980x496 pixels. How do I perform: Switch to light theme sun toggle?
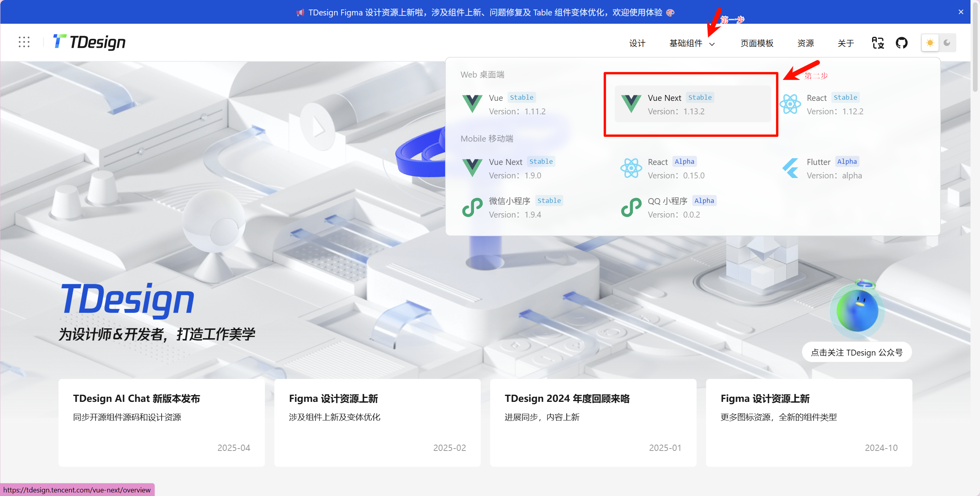[930, 43]
